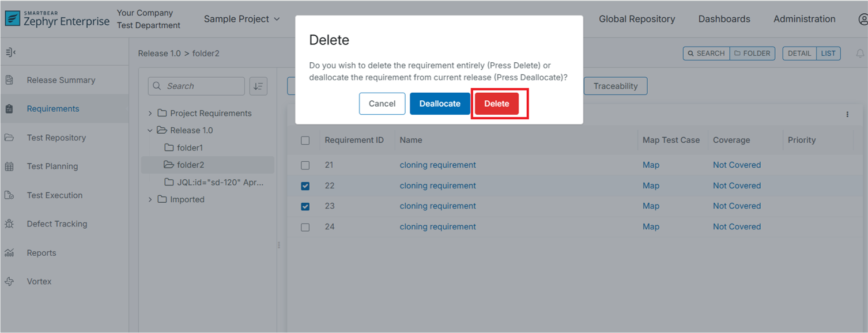The height and width of the screenshot is (333, 868).
Task: Select all requirements via the header checkbox
Action: [x=305, y=140]
